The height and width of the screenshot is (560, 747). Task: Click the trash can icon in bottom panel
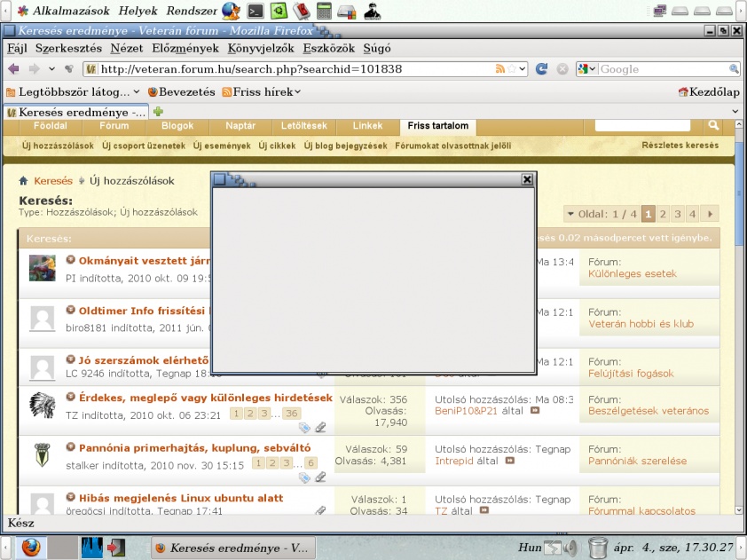(597, 548)
